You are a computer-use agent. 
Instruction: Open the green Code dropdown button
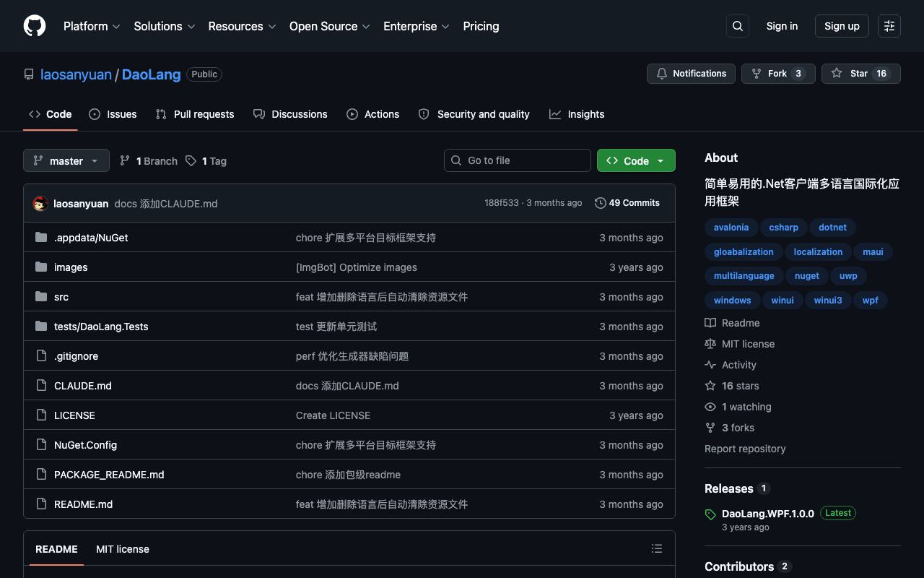point(636,160)
